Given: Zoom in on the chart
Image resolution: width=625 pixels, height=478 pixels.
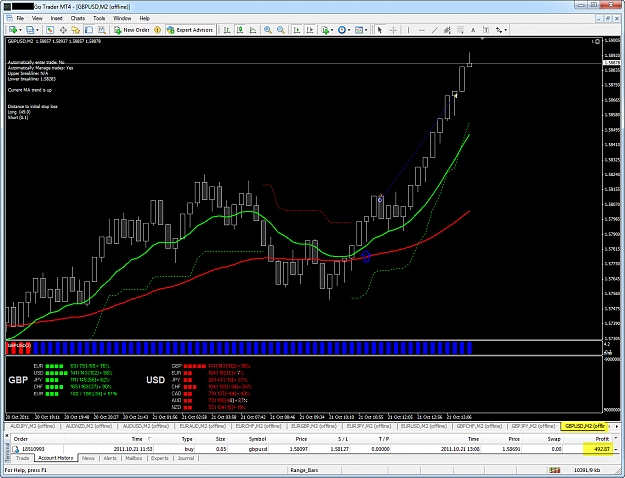Looking at the screenshot, I should point(268,30).
